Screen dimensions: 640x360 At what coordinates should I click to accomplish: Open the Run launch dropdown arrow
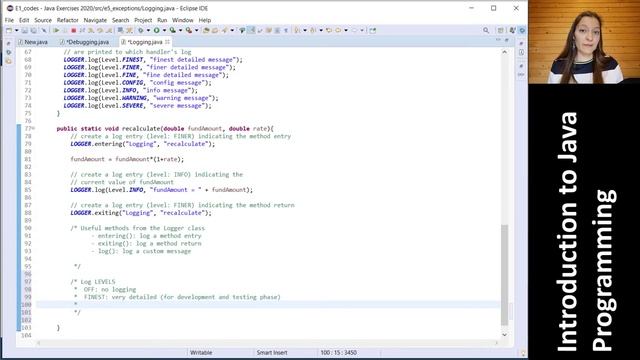click(x=164, y=30)
